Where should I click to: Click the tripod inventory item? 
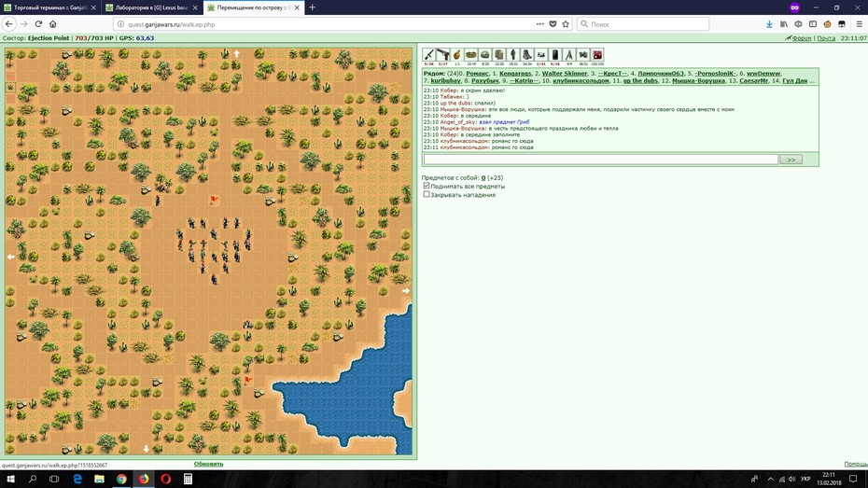[569, 55]
